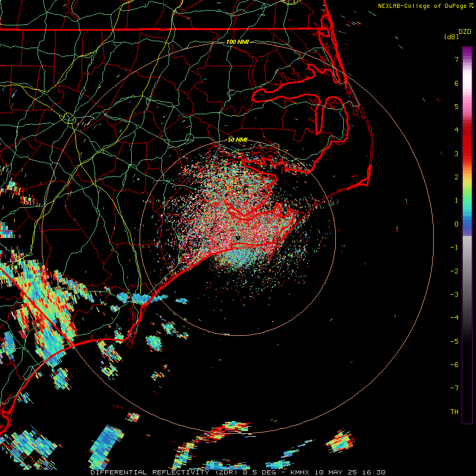
Task: Click the 50 NMI range ring label
Action: (x=237, y=140)
